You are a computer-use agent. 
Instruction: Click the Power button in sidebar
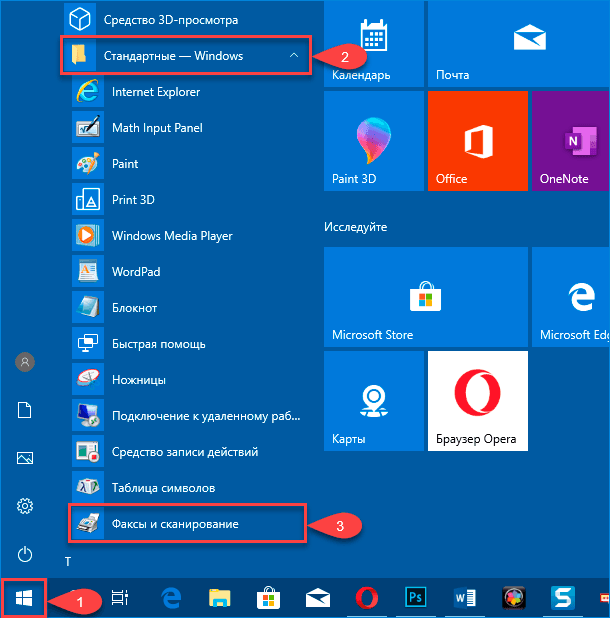coord(26,554)
